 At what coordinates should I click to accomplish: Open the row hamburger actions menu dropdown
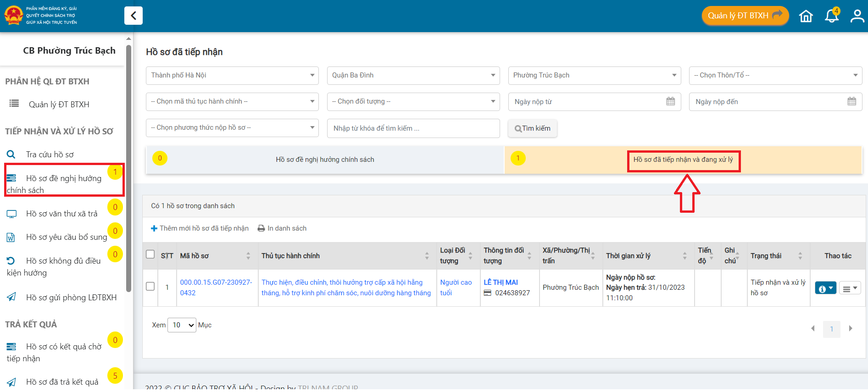850,288
